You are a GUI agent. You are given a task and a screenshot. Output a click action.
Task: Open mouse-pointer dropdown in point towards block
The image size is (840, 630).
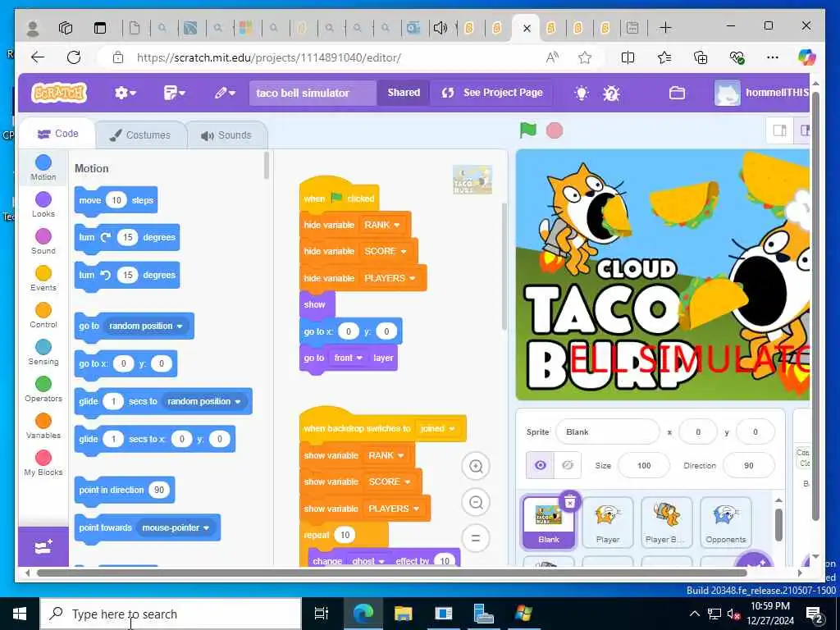point(176,527)
